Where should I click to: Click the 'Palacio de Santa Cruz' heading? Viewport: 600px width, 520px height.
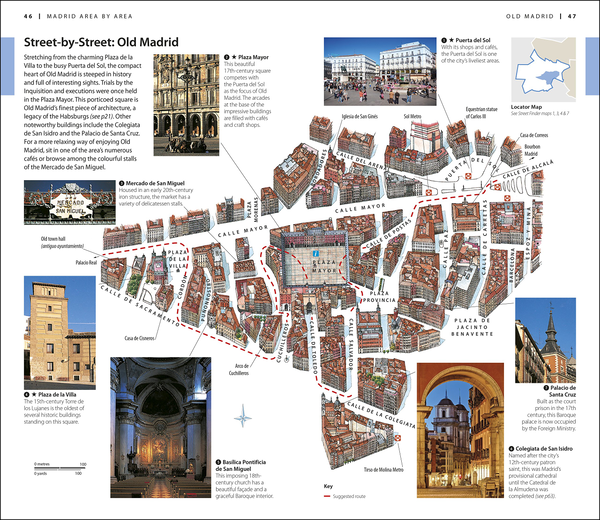point(563,391)
